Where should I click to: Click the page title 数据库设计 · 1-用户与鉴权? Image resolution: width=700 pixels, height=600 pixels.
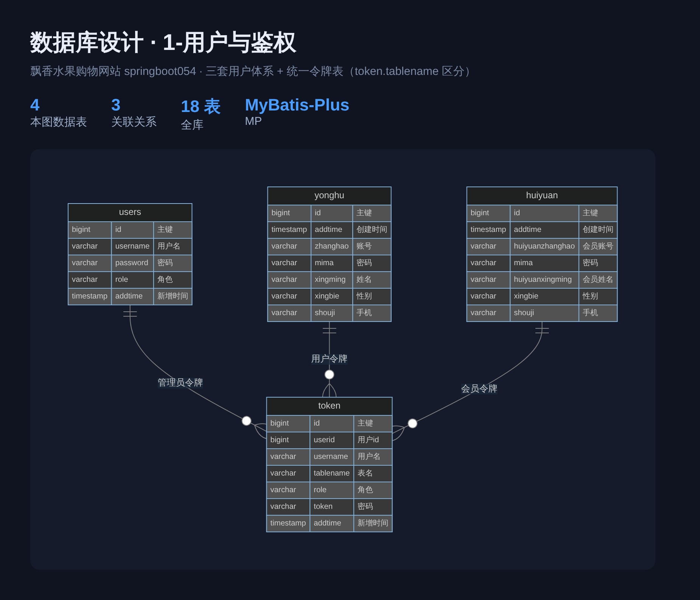(x=163, y=42)
